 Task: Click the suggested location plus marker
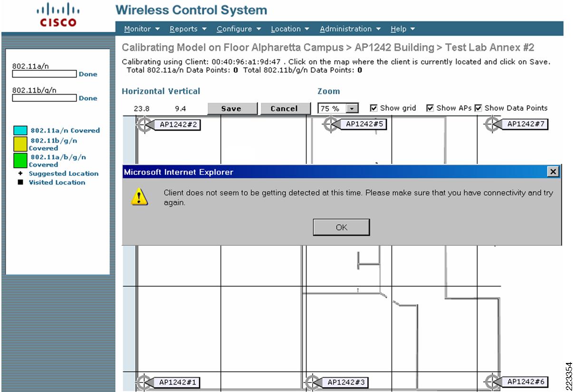20,174
